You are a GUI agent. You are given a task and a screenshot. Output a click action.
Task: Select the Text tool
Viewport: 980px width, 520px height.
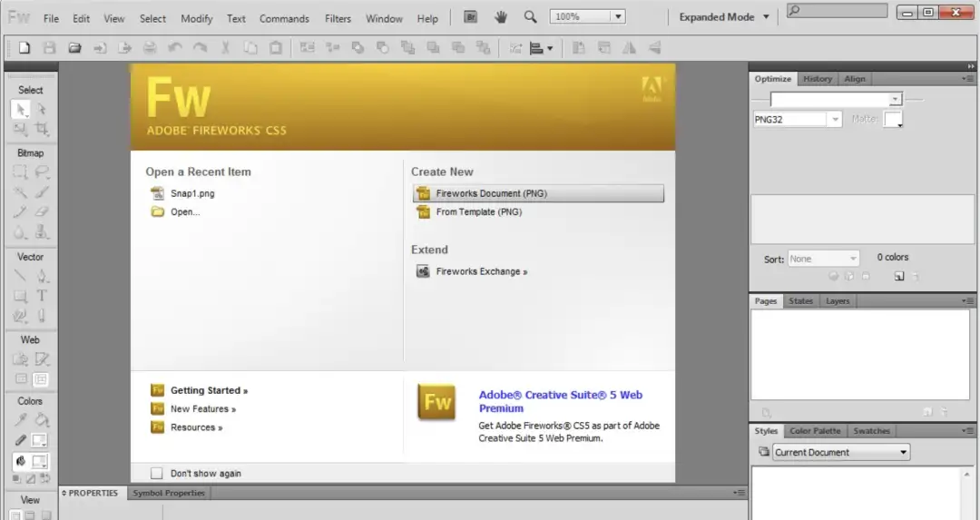click(x=41, y=296)
